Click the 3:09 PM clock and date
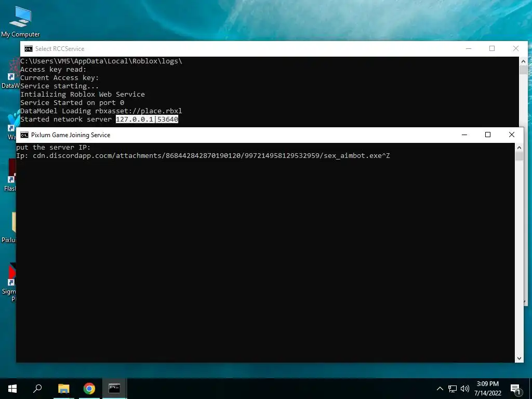This screenshot has height=399, width=532. coord(487,389)
